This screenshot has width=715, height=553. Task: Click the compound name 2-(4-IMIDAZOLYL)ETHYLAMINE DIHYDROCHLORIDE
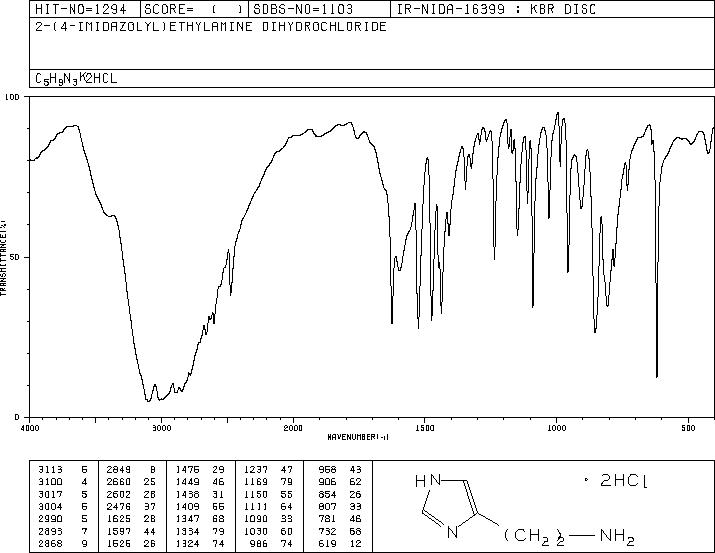[x=211, y=26]
